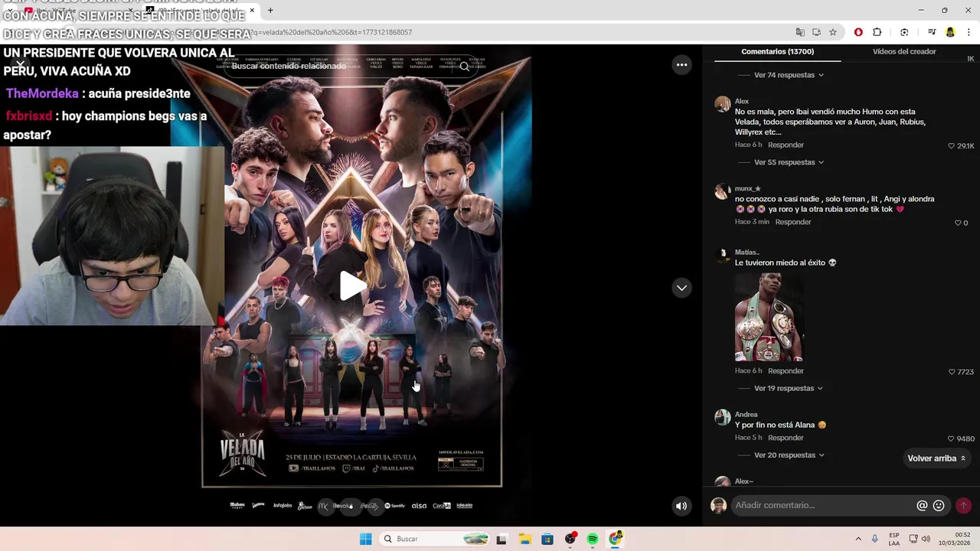Open a new browser tab
The image size is (980, 551).
coord(270,11)
